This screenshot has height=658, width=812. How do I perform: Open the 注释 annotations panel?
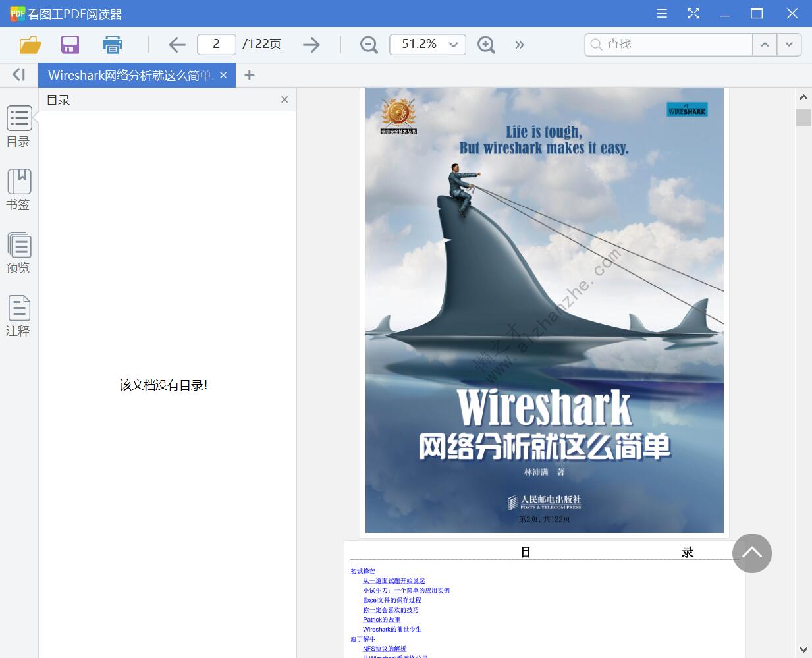coord(18,316)
